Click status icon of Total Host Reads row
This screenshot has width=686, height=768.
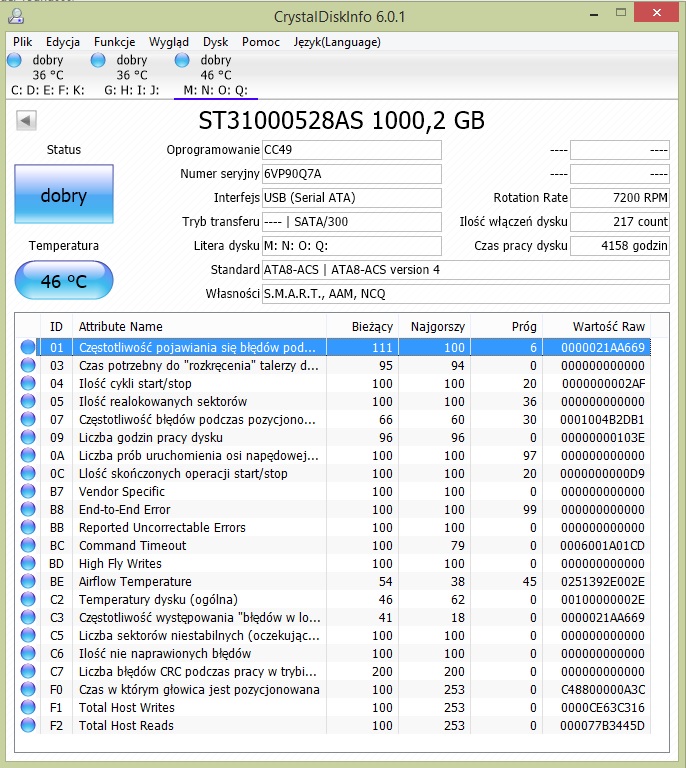tap(28, 726)
